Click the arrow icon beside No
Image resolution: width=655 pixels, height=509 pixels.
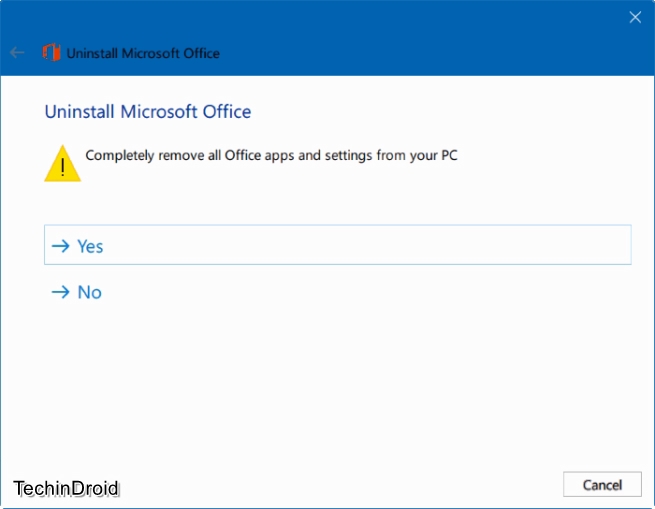pyautogui.click(x=61, y=292)
